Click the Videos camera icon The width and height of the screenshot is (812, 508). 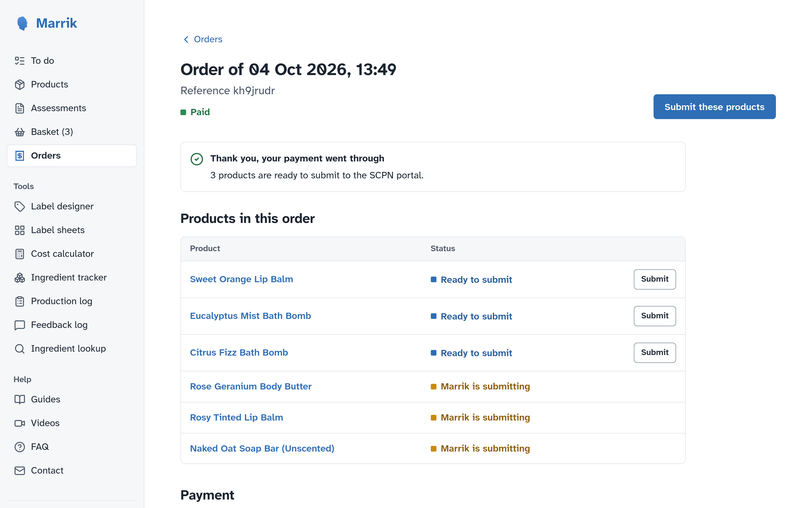pos(20,423)
